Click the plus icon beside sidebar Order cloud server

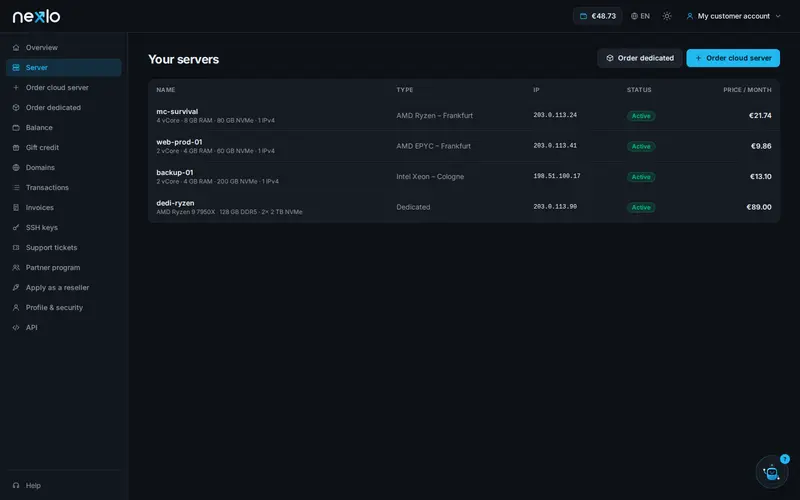pos(16,87)
